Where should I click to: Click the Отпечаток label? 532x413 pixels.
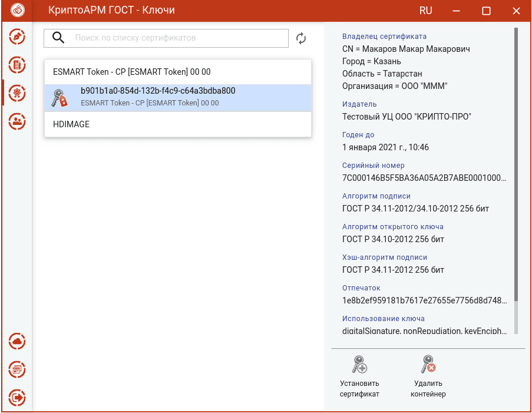pos(361,288)
